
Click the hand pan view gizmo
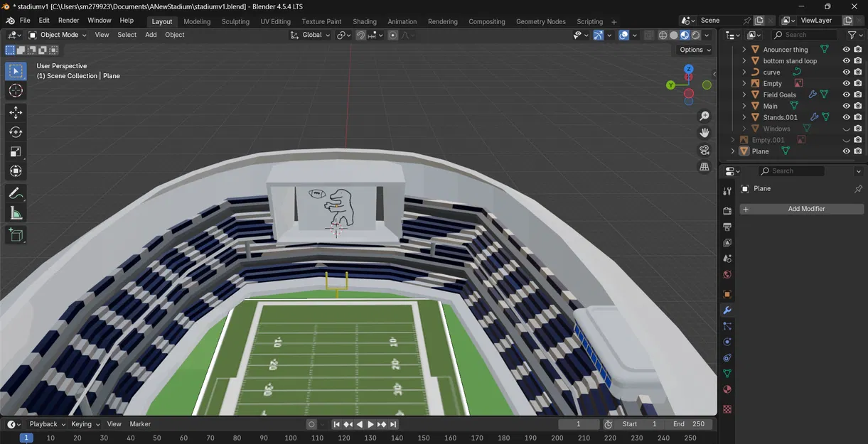click(x=704, y=133)
